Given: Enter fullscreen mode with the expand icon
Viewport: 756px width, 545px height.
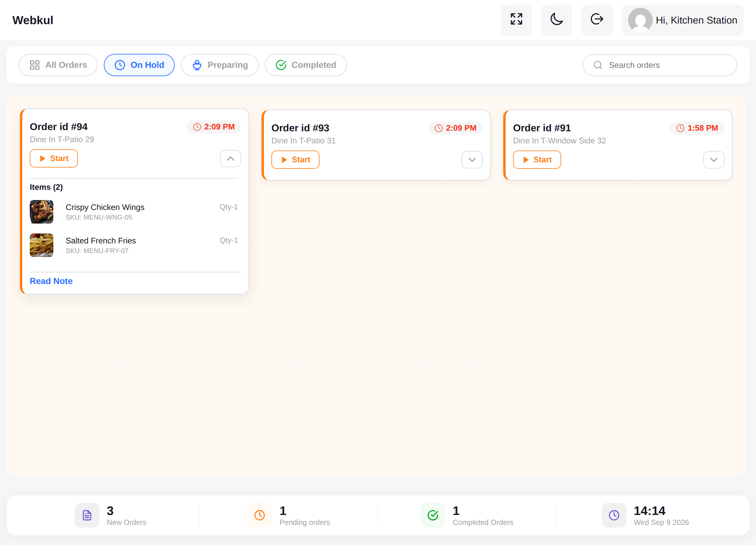Looking at the screenshot, I should click(516, 20).
